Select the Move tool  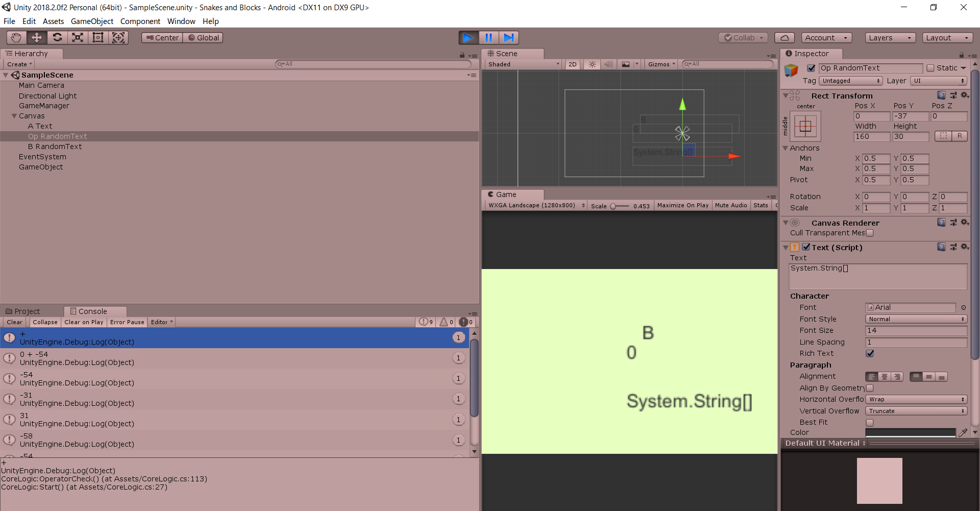36,37
